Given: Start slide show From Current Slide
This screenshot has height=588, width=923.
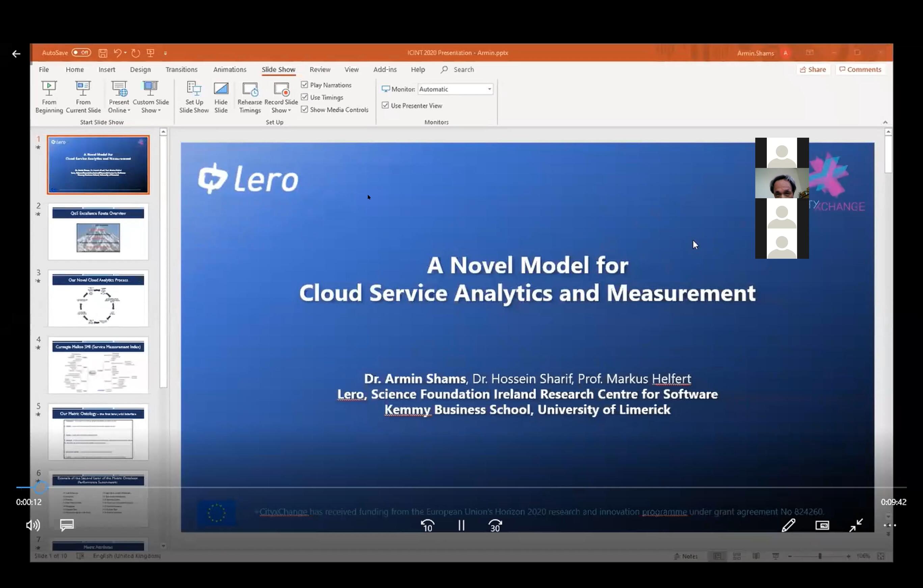Looking at the screenshot, I should click(83, 97).
